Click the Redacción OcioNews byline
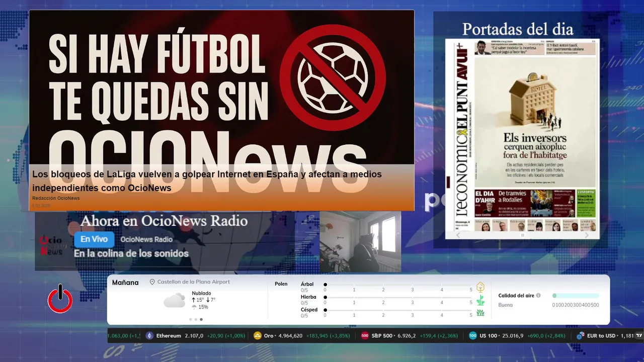This screenshot has height=362, width=644. click(56, 198)
